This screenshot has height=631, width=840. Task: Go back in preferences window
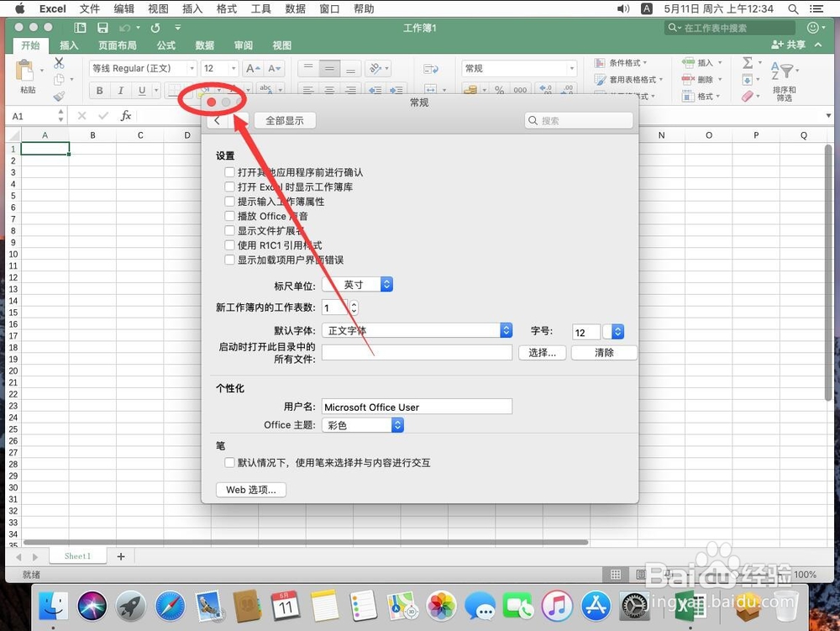tap(217, 120)
